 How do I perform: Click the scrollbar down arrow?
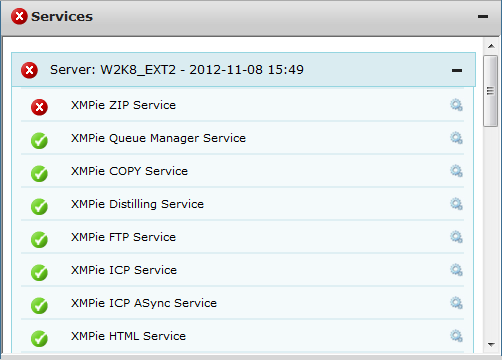pyautogui.click(x=491, y=344)
